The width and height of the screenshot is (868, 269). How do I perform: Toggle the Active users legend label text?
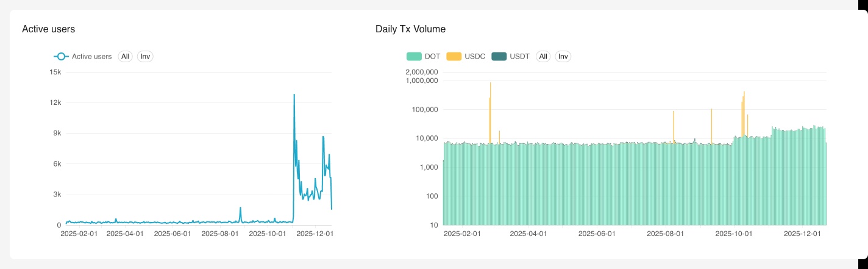coord(91,57)
